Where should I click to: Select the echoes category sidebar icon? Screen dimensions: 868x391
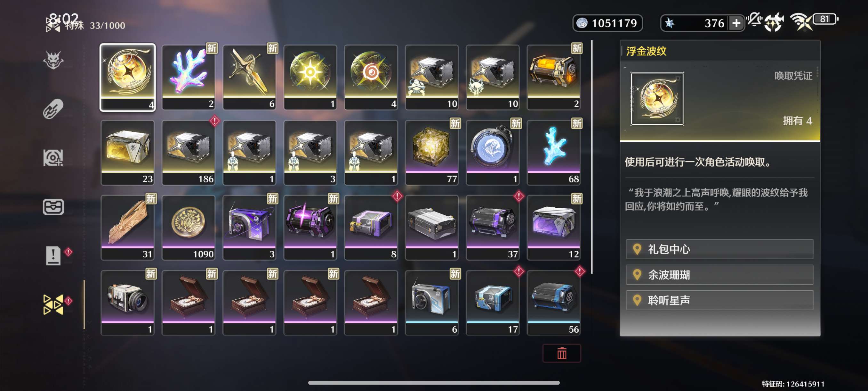click(x=53, y=158)
